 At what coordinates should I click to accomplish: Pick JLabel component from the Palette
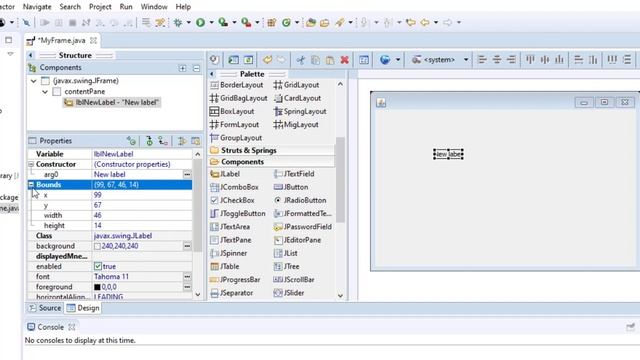pyautogui.click(x=225, y=174)
